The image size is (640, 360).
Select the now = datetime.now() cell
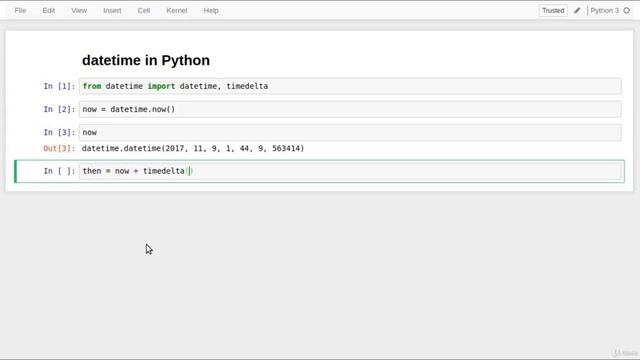(x=350, y=109)
